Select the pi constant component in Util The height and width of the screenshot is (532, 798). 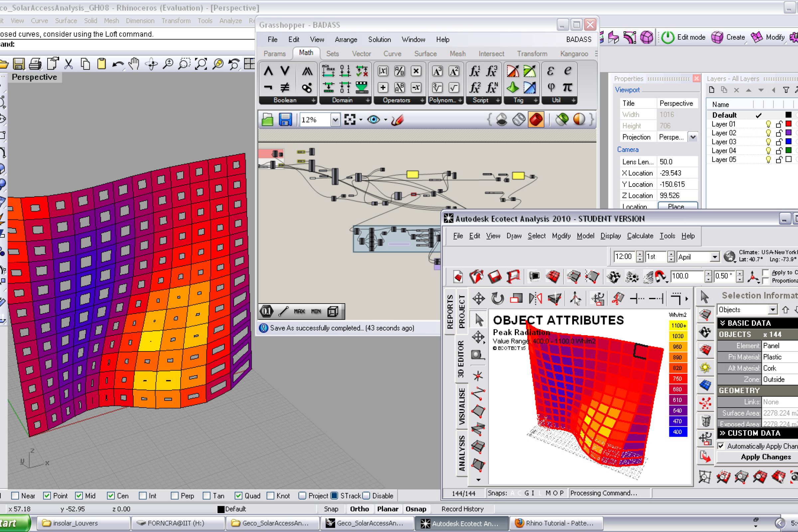point(567,88)
